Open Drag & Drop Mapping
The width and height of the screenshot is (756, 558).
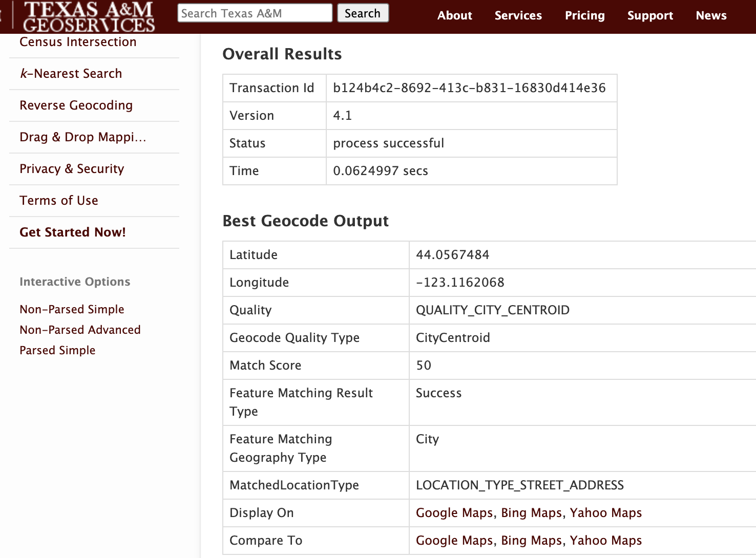(83, 137)
